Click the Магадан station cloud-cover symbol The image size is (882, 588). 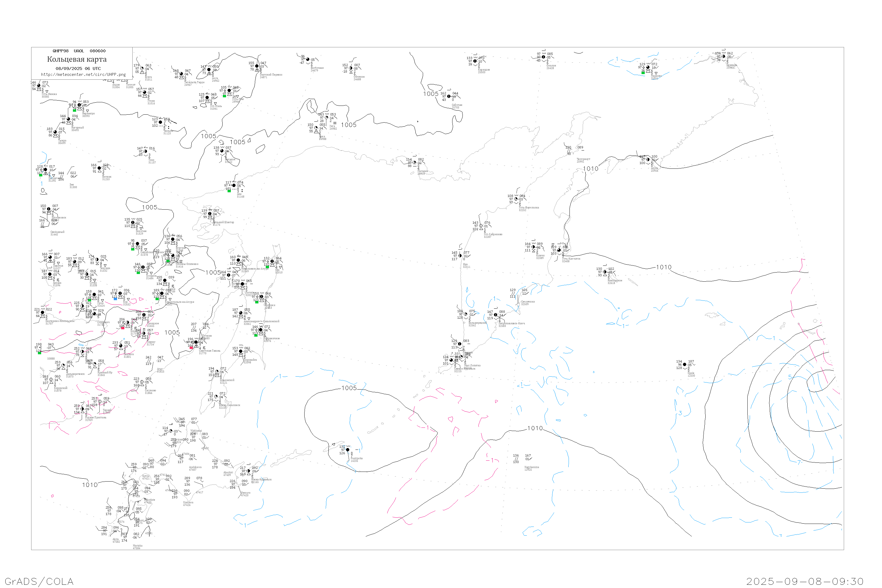414,162
